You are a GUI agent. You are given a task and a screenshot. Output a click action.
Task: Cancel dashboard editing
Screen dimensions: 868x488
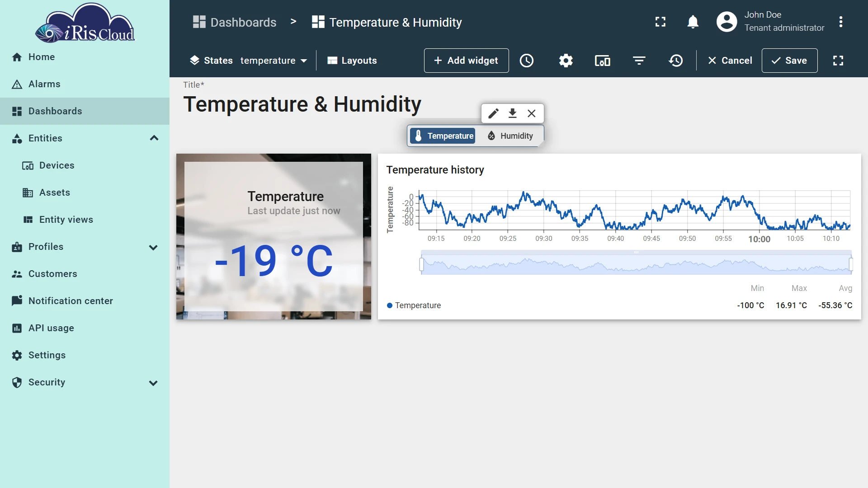point(730,61)
